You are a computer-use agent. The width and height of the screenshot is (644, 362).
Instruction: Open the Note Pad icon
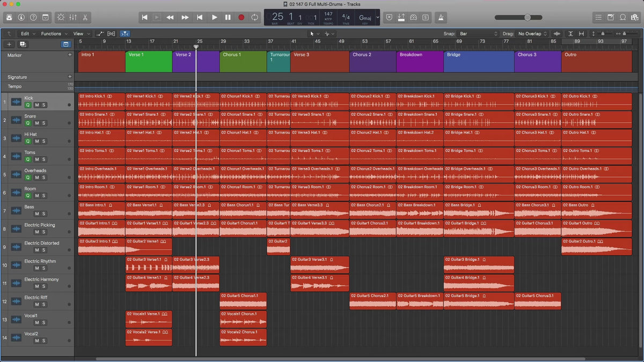tap(611, 17)
